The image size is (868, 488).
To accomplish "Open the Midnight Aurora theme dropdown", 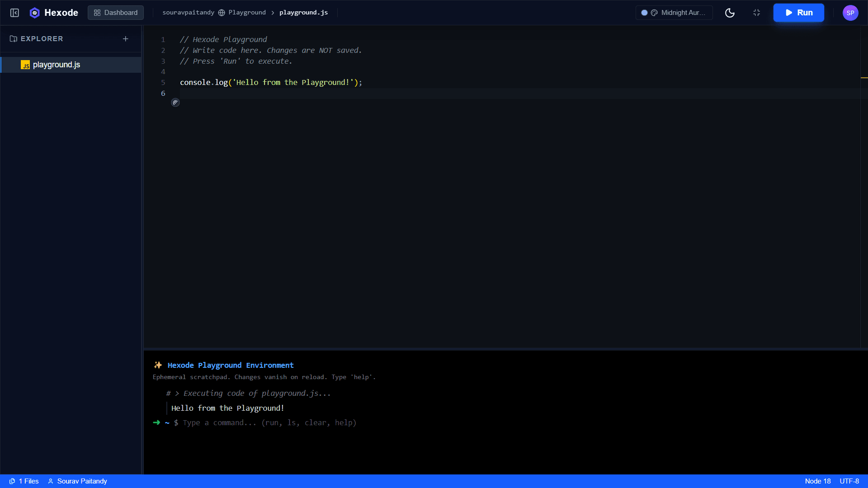I will pyautogui.click(x=674, y=13).
